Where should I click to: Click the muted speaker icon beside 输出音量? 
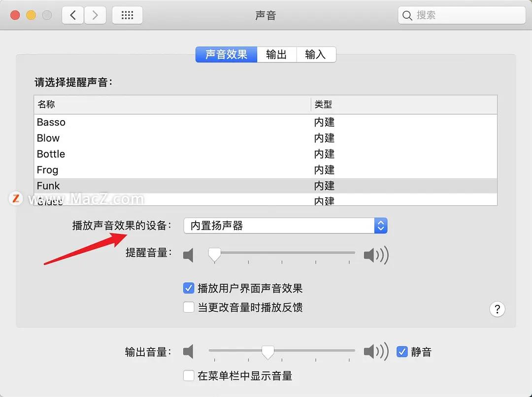pos(189,352)
